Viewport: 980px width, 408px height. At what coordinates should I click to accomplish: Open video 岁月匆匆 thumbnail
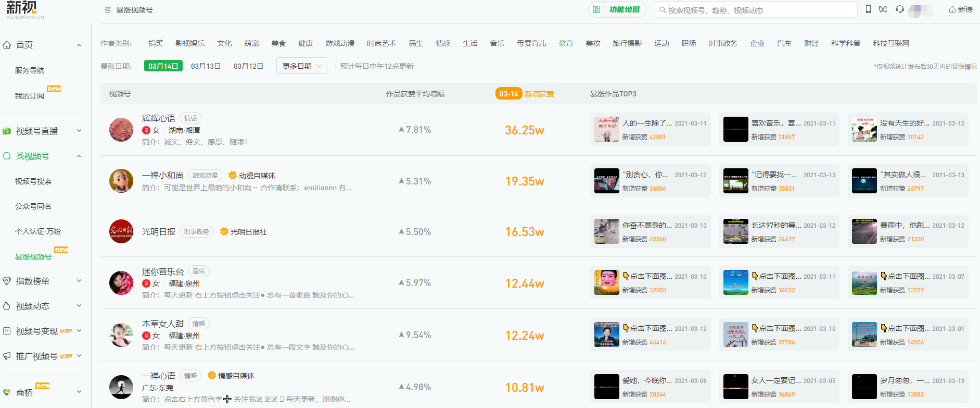864,387
